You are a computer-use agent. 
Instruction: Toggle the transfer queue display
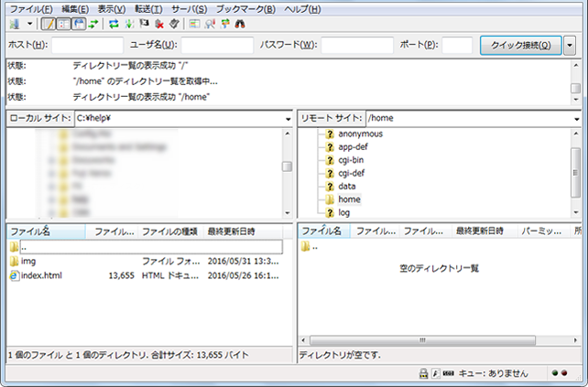tap(93, 25)
